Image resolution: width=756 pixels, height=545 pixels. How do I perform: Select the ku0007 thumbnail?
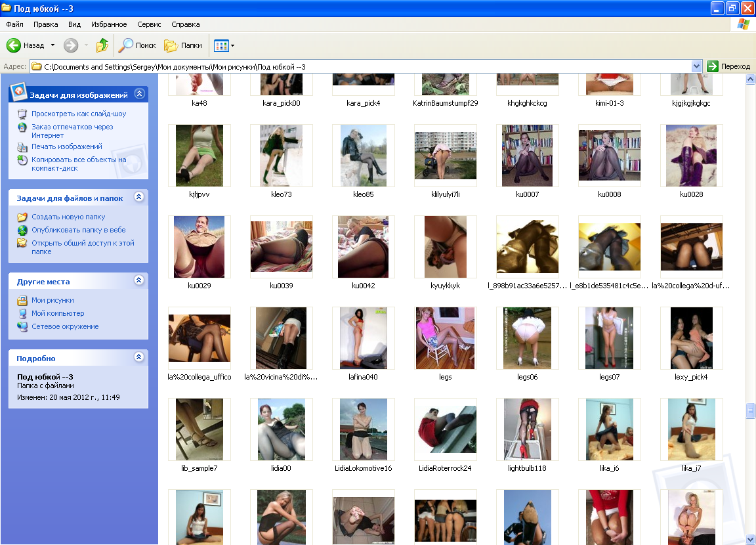click(528, 156)
